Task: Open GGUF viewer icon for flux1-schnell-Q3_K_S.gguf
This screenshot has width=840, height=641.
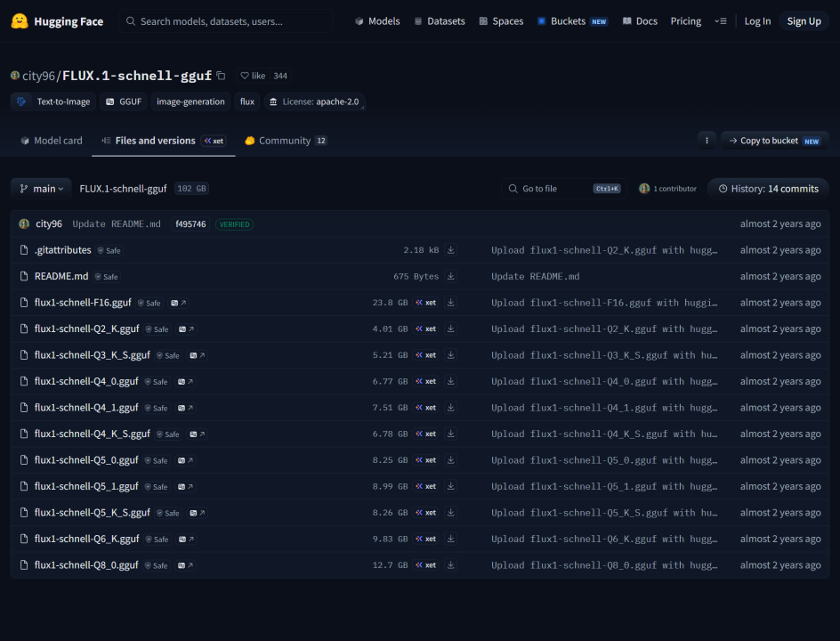Action: click(198, 356)
